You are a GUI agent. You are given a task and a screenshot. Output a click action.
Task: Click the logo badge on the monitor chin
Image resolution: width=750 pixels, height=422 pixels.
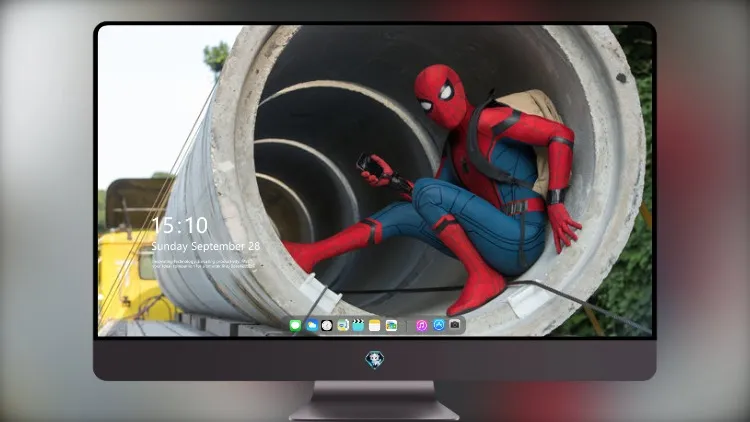375,360
